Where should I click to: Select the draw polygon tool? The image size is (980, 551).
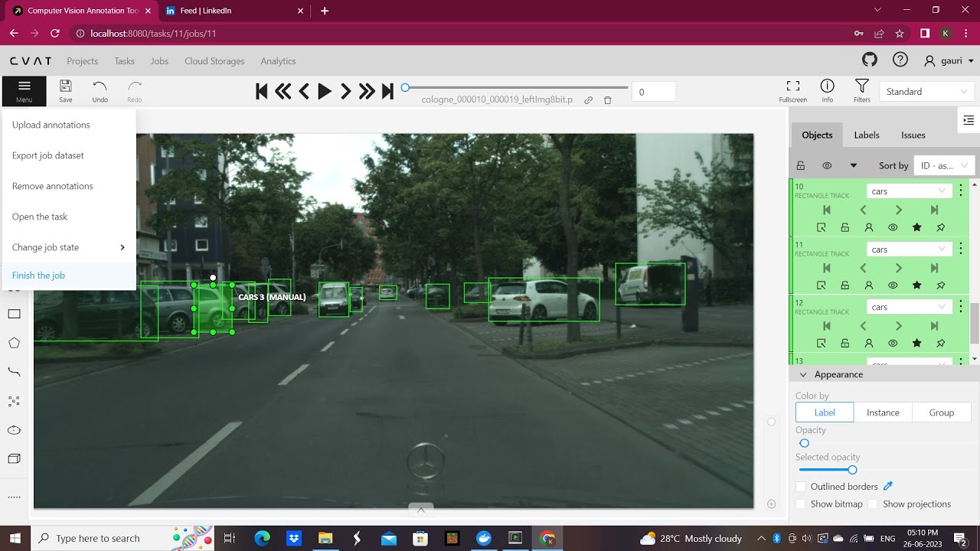pyautogui.click(x=14, y=343)
